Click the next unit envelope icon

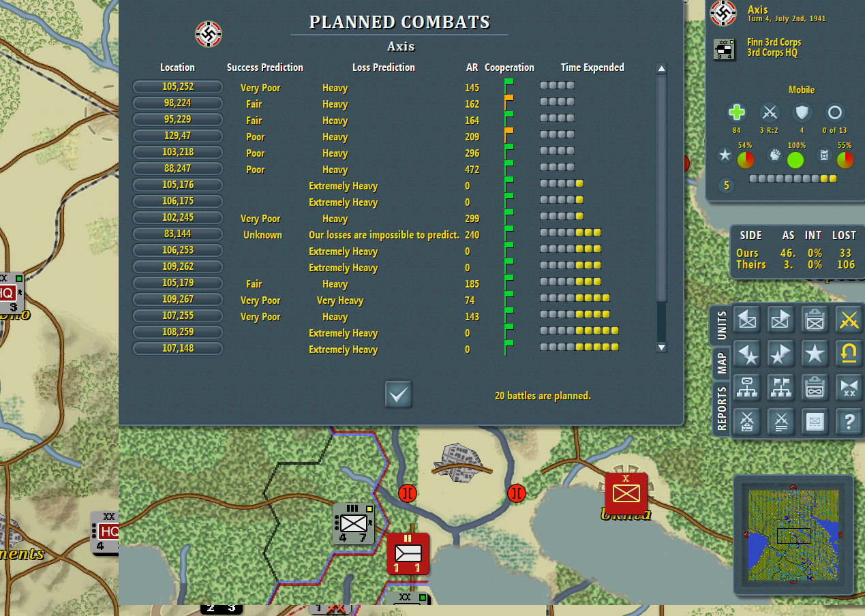[x=782, y=319]
